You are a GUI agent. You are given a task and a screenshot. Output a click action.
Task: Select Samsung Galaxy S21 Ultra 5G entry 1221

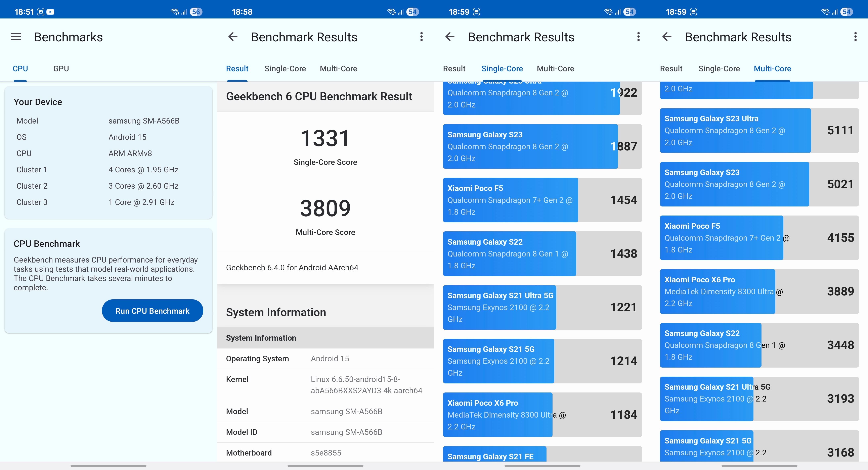click(x=542, y=307)
